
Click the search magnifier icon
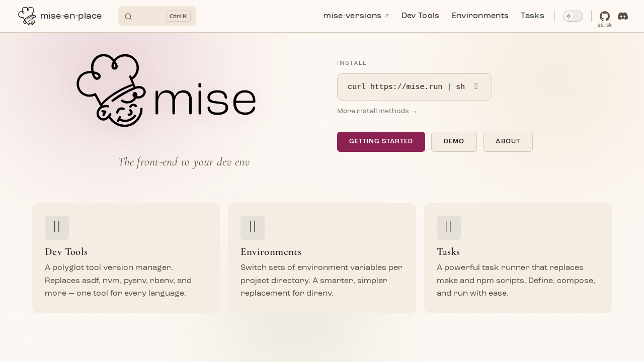(x=128, y=17)
